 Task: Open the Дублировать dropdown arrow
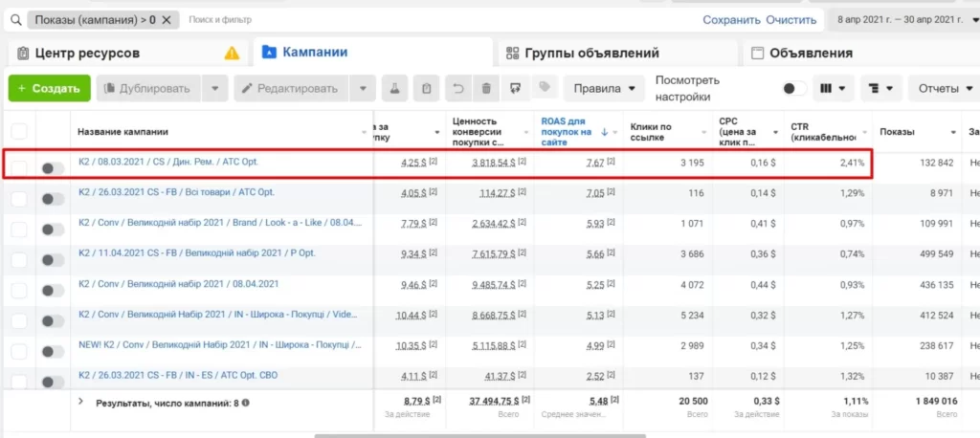(x=215, y=88)
